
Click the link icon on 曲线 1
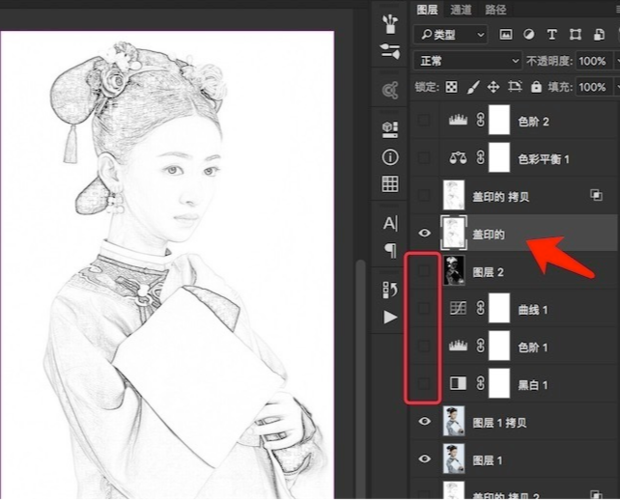point(480,308)
